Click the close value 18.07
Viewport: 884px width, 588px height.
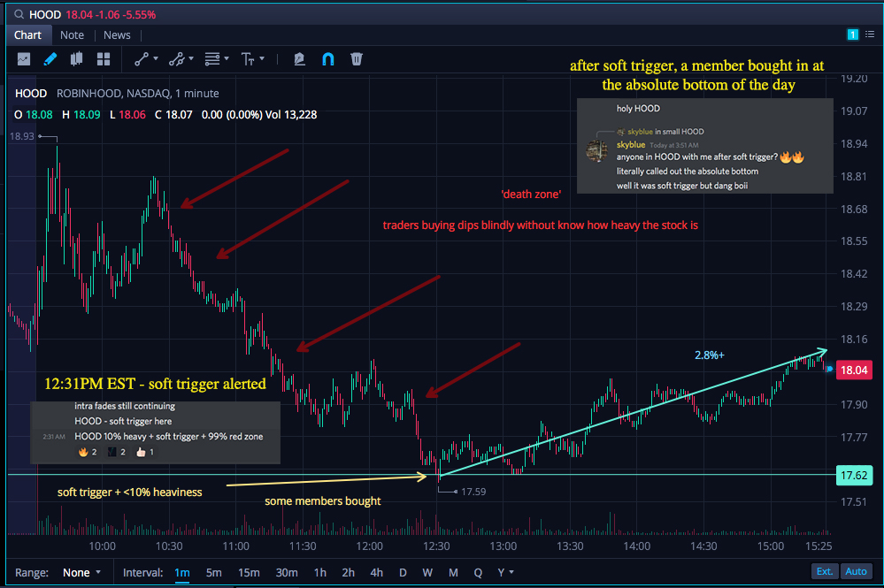[x=179, y=114]
